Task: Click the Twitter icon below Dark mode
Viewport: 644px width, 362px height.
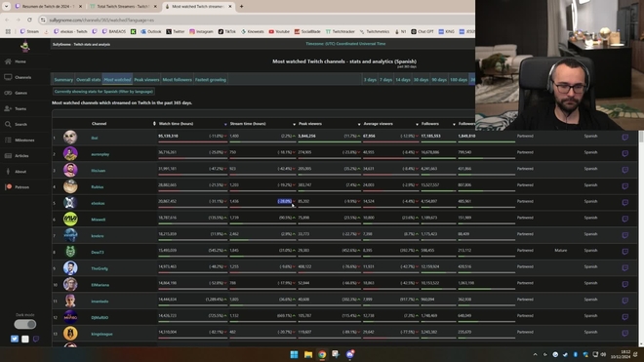Action: [x=15, y=339]
